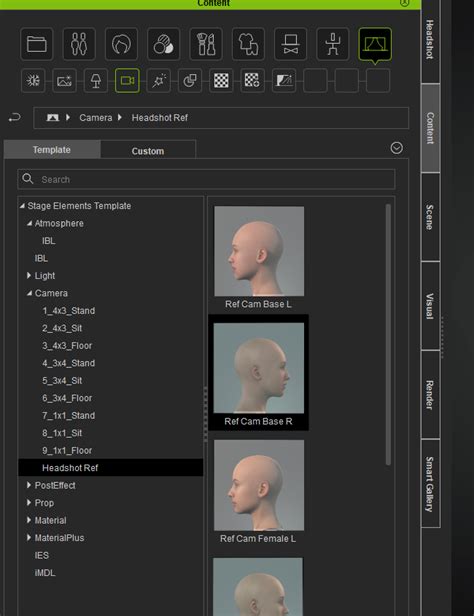
Task: Expand the Prop tree node
Action: pos(29,502)
